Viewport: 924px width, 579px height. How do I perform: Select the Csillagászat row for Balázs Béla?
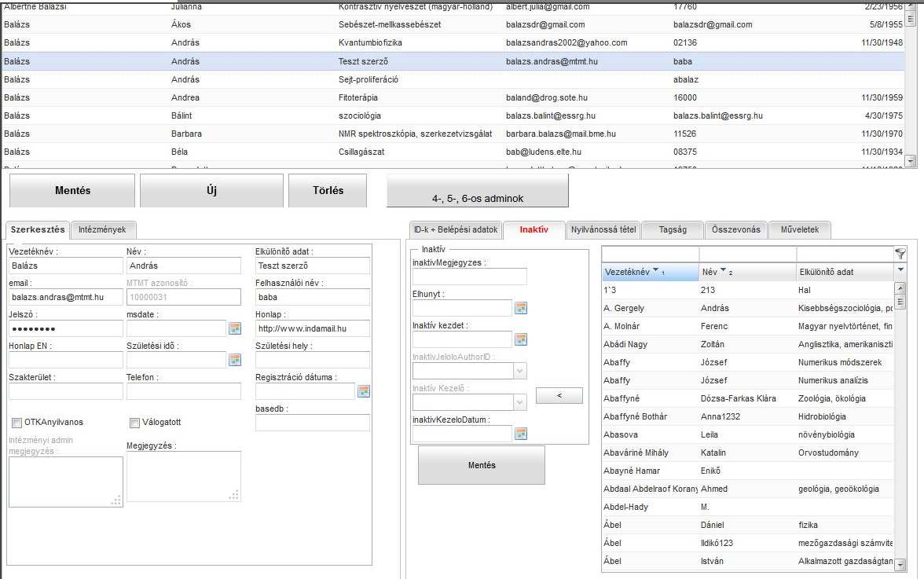pos(453,152)
